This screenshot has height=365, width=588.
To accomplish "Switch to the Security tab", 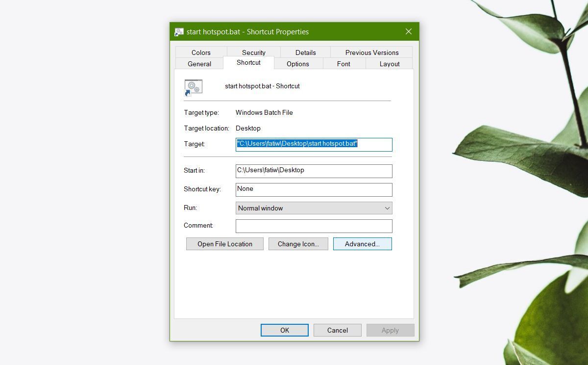I will pos(253,52).
